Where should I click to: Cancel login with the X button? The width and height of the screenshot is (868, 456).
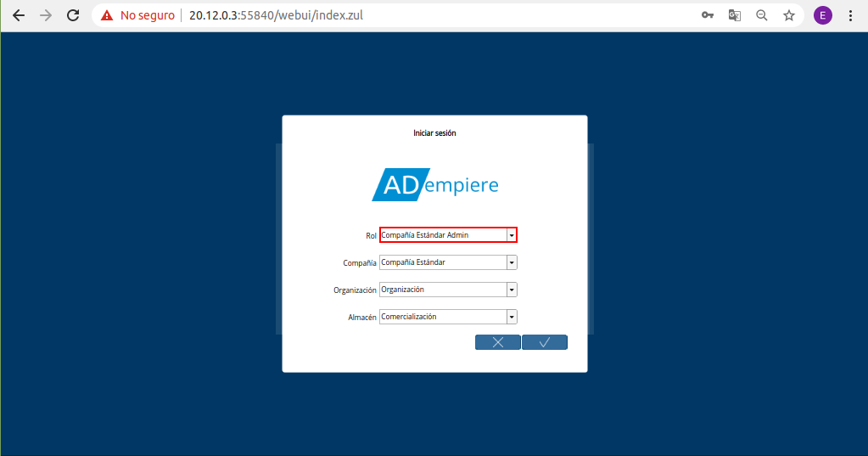tap(498, 342)
